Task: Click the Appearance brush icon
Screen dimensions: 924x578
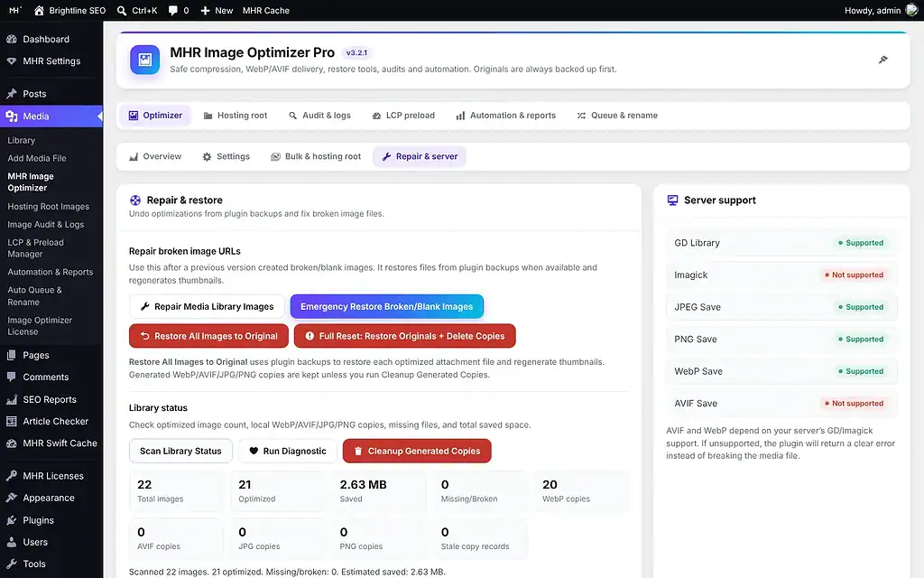Action: point(12,498)
